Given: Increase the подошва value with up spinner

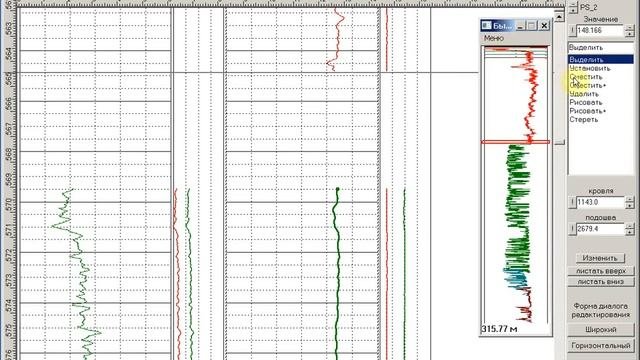Looking at the screenshot, I should point(629,226).
